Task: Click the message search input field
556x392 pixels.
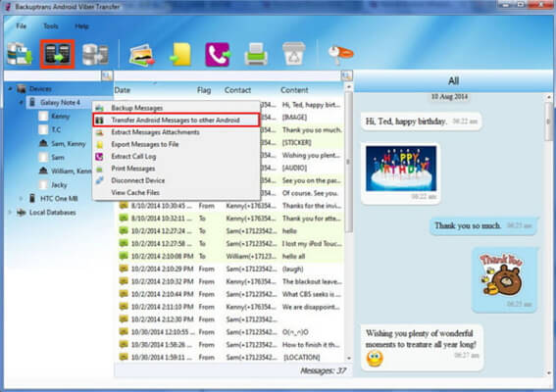Action: pyautogui.click(x=227, y=75)
